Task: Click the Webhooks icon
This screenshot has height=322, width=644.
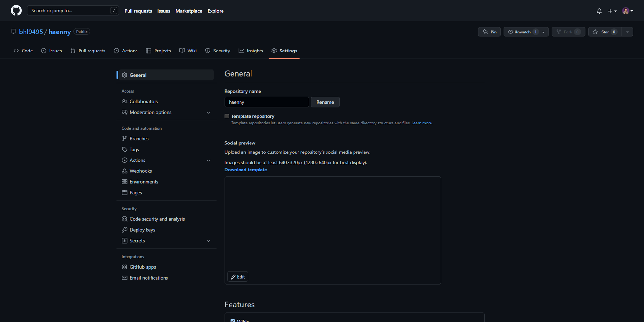Action: click(125, 171)
